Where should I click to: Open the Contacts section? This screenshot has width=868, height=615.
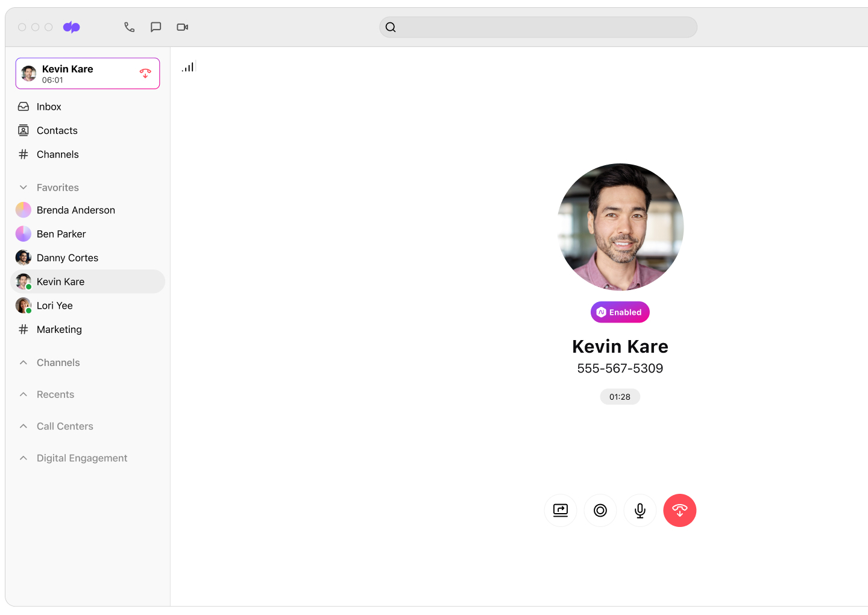click(57, 130)
